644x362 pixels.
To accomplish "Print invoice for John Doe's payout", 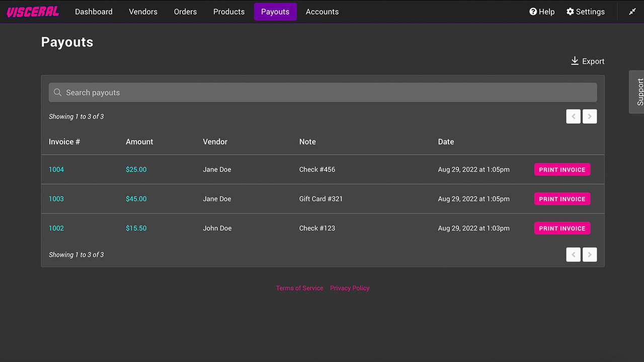I will pos(562,228).
